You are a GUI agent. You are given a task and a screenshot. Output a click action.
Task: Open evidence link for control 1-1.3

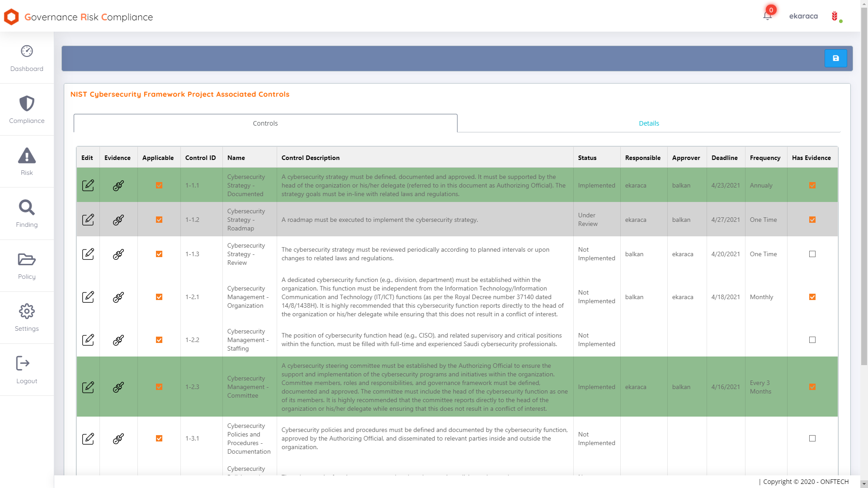pos(118,254)
